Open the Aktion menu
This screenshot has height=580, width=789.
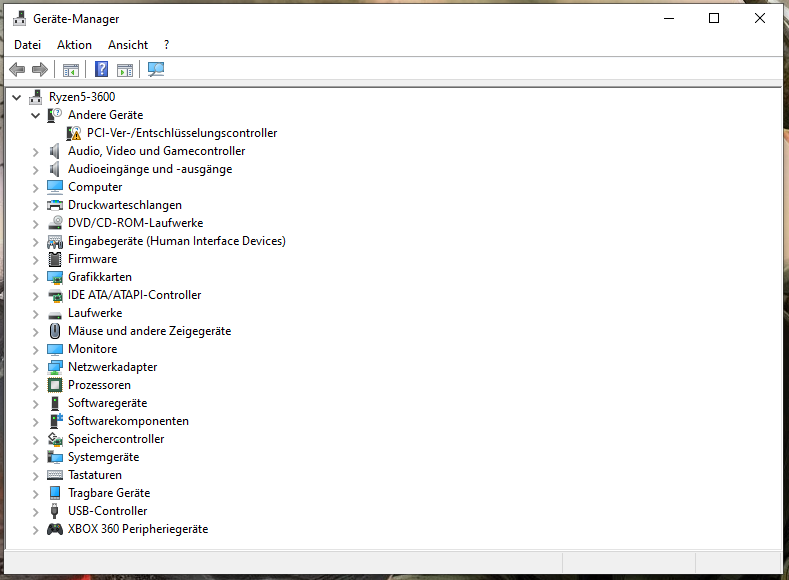point(74,45)
